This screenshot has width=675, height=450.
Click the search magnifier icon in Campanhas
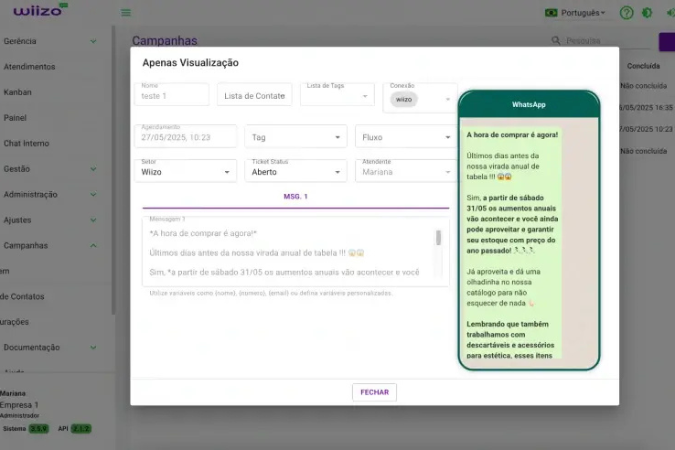pyautogui.click(x=556, y=41)
